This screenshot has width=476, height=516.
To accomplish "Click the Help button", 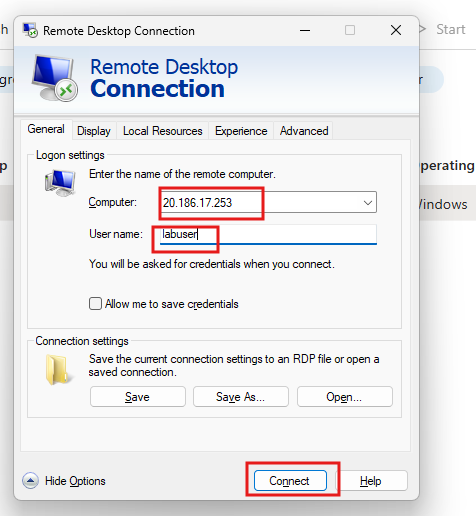I will (x=370, y=481).
